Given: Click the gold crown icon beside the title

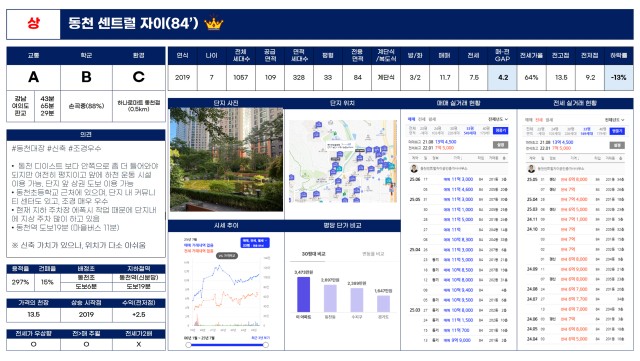Looking at the screenshot, I should [214, 23].
